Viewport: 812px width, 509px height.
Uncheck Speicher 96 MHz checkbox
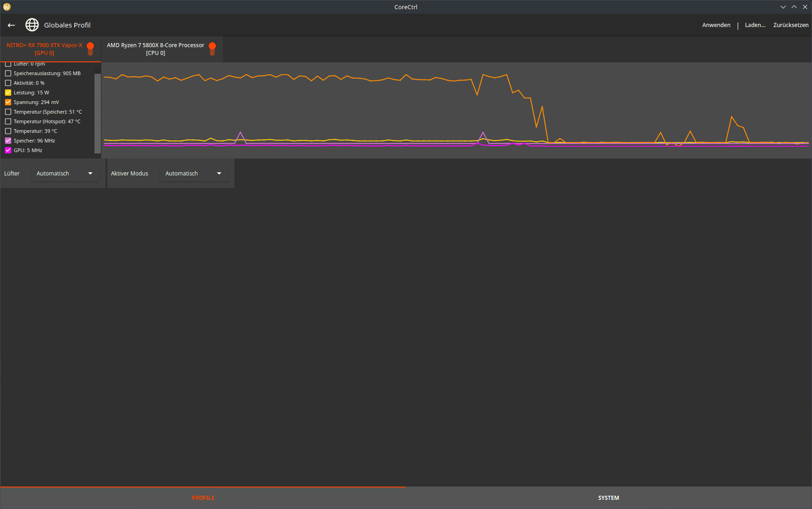(x=8, y=141)
